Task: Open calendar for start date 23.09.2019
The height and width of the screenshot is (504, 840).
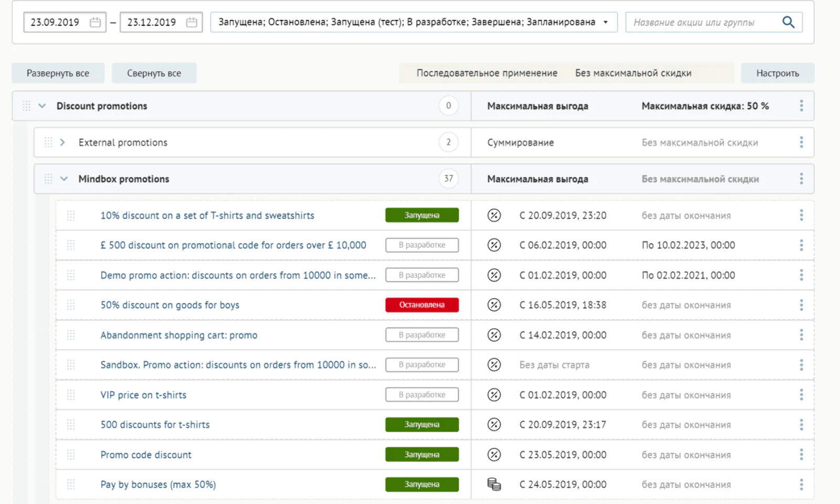Action: [x=95, y=22]
